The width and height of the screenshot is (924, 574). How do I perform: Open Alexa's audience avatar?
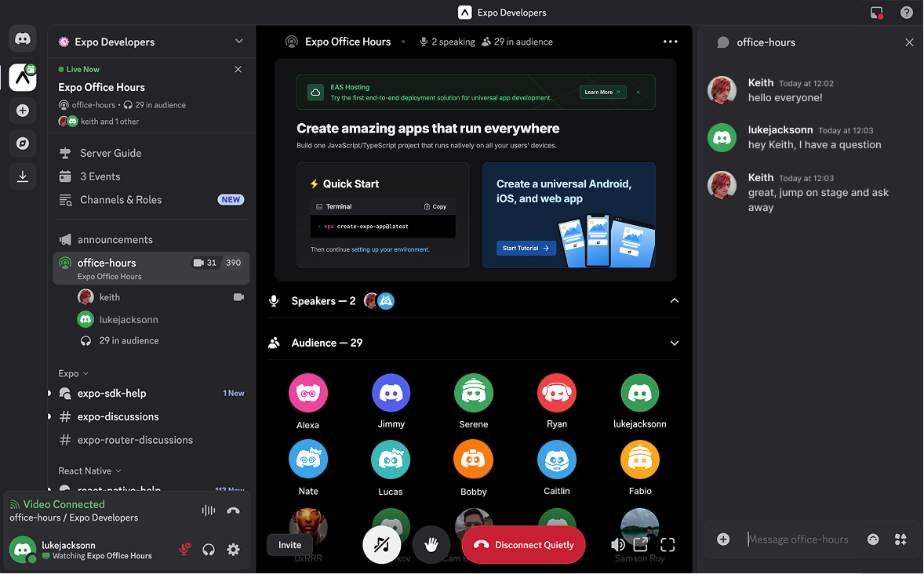(x=307, y=393)
